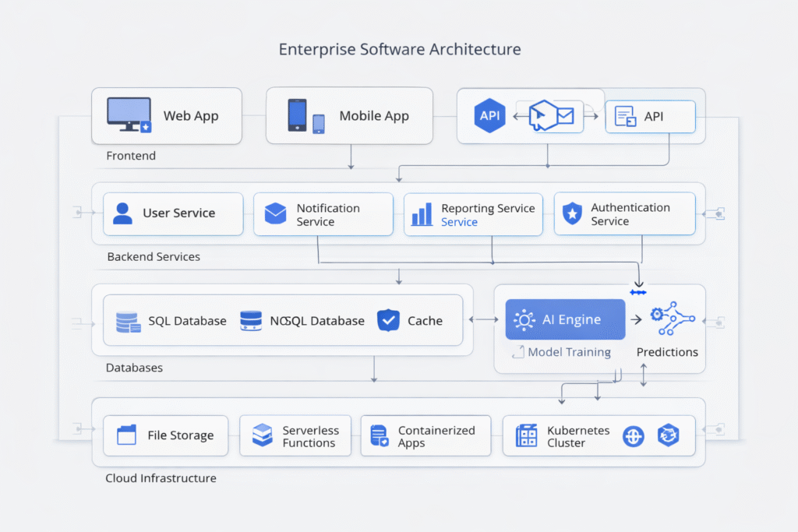The width and height of the screenshot is (798, 532).
Task: Click the NoSQL Database label
Action: 317,321
